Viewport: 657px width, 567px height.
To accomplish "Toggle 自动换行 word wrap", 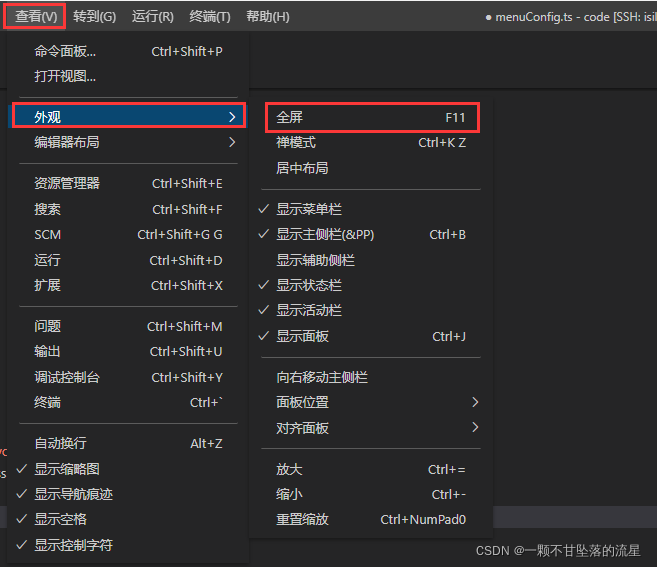I will pyautogui.click(x=128, y=443).
